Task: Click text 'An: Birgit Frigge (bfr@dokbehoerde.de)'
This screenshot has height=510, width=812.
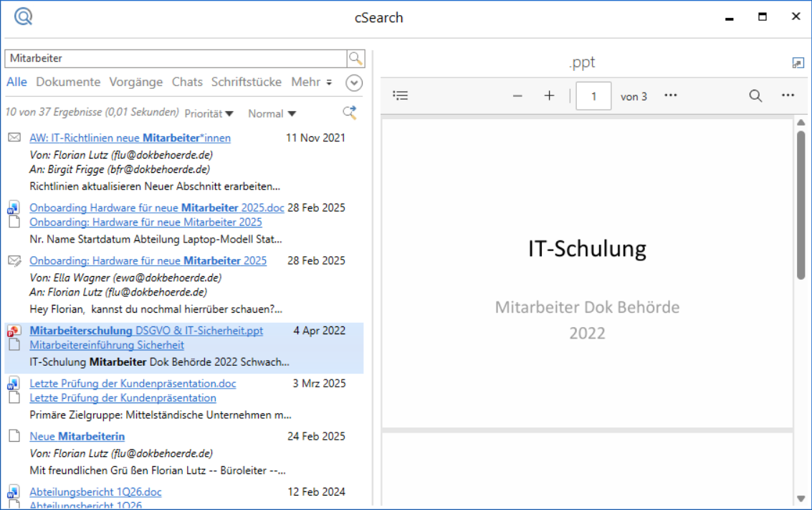Action: pyautogui.click(x=120, y=169)
